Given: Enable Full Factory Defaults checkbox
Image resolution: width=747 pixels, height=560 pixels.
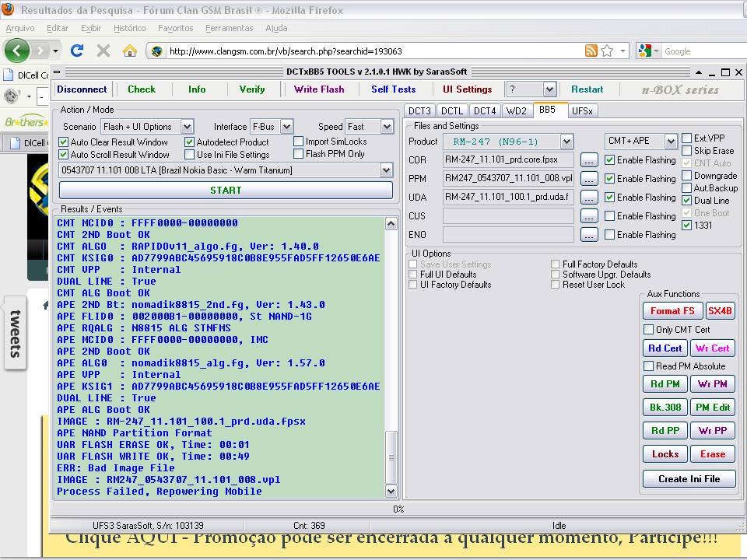Looking at the screenshot, I should (555, 264).
